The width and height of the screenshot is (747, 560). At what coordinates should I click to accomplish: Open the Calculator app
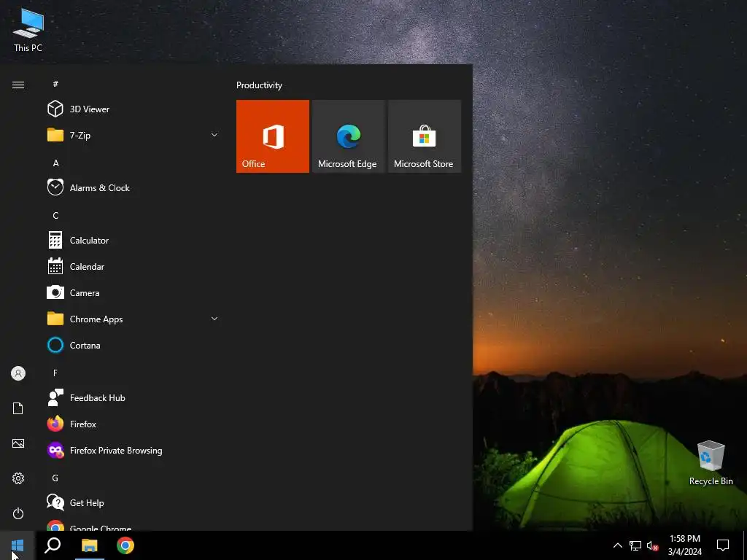tap(133, 241)
